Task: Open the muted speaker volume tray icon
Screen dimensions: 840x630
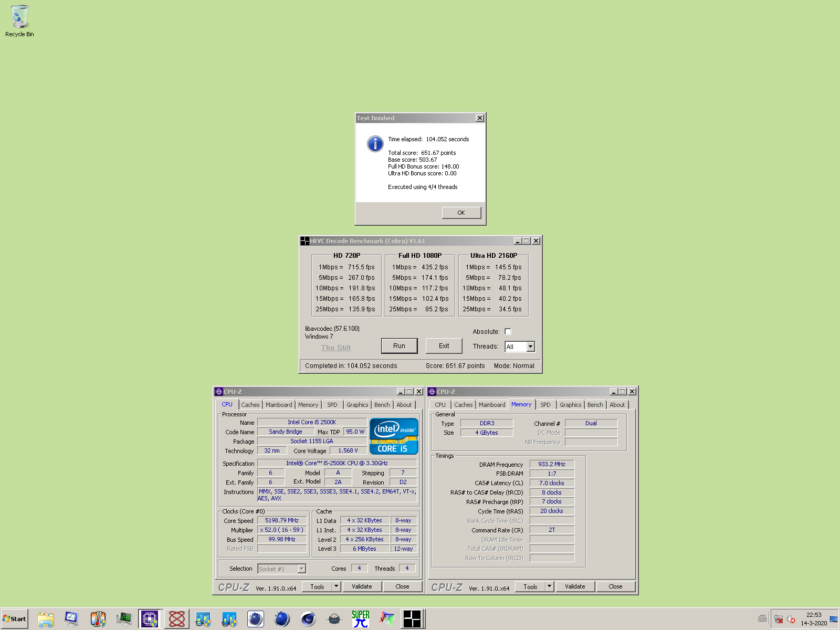Action: click(791, 619)
